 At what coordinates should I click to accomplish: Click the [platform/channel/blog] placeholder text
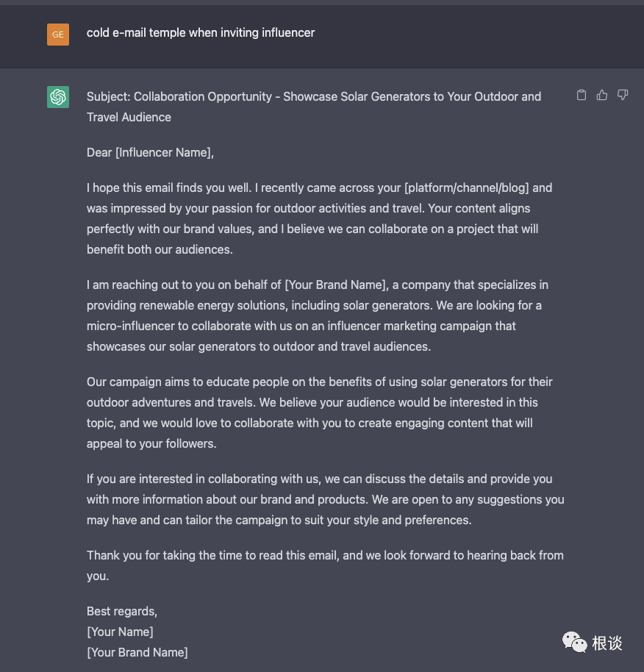point(467,188)
